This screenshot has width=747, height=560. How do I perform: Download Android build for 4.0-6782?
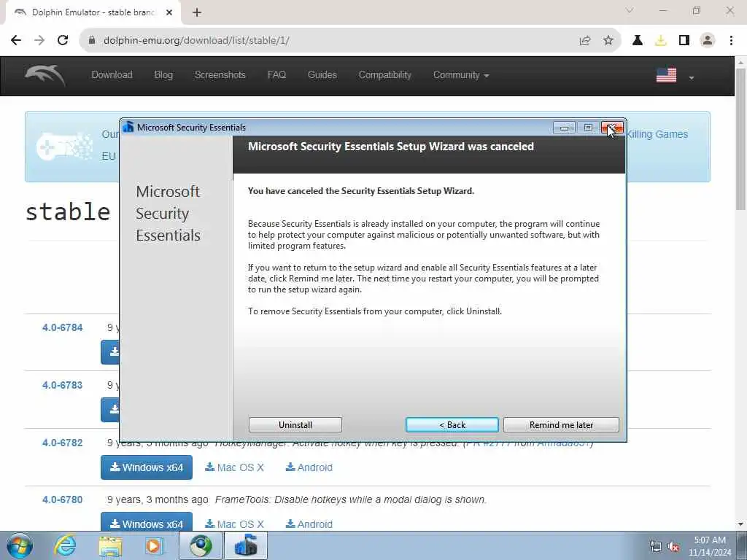pos(309,467)
